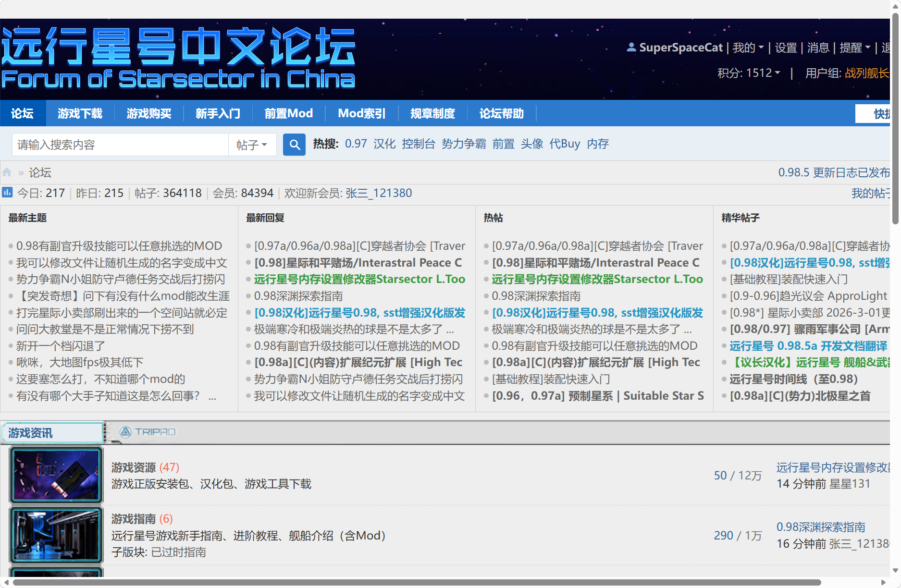Expand the 帖子 search type dropdown

pyautogui.click(x=252, y=145)
